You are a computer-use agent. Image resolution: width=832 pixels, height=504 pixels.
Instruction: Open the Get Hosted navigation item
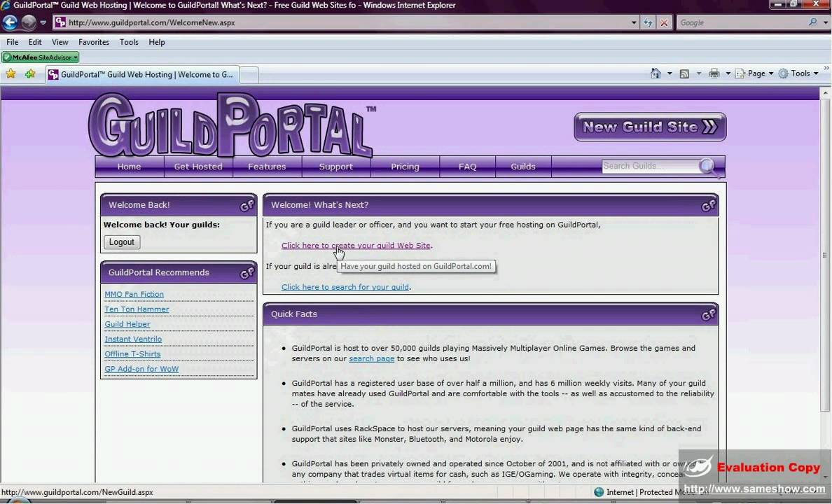pyautogui.click(x=198, y=167)
